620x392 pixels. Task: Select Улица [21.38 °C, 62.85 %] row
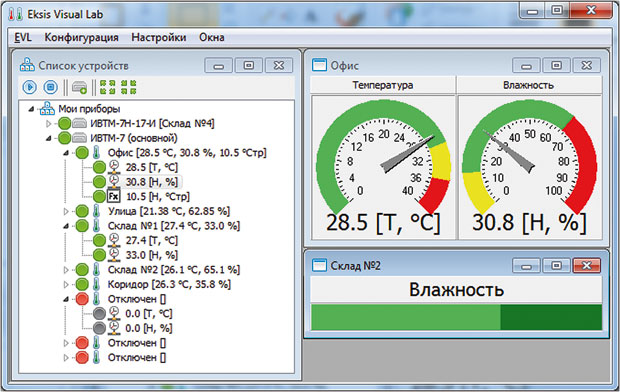pyautogui.click(x=168, y=211)
